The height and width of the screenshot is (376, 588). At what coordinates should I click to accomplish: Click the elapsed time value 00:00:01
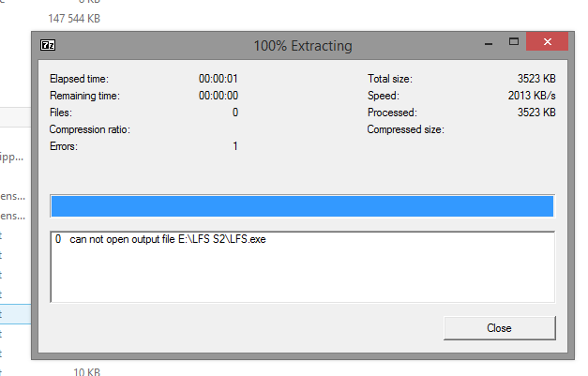219,79
